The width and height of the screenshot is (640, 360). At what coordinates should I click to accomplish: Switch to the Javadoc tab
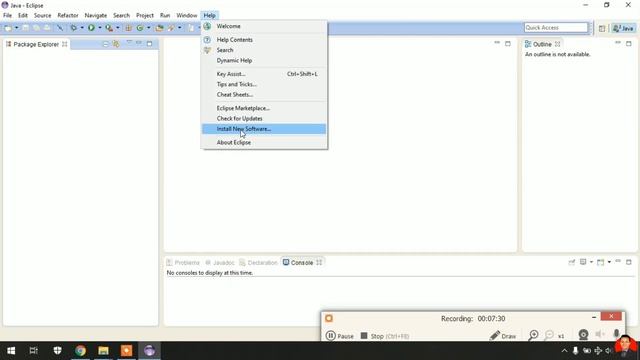click(220, 262)
